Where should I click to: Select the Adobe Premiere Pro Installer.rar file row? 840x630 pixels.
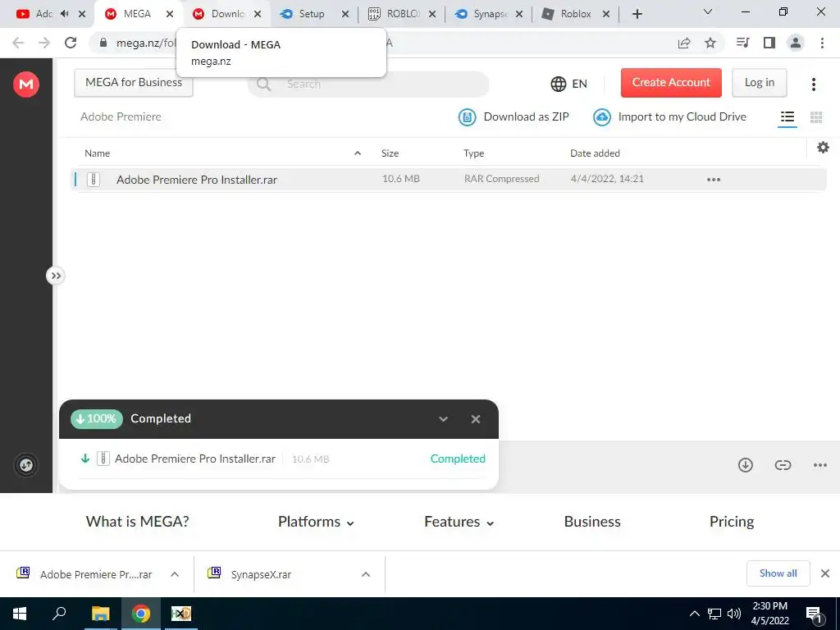click(449, 180)
